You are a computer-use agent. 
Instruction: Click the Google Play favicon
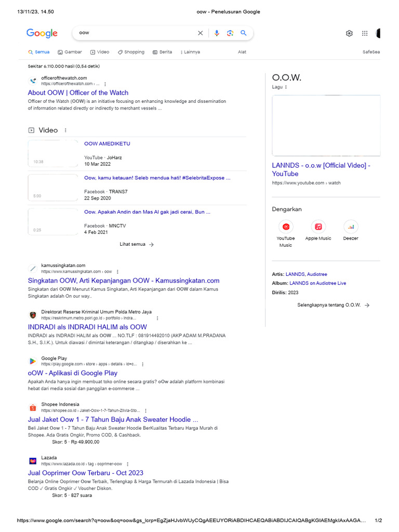click(33, 361)
